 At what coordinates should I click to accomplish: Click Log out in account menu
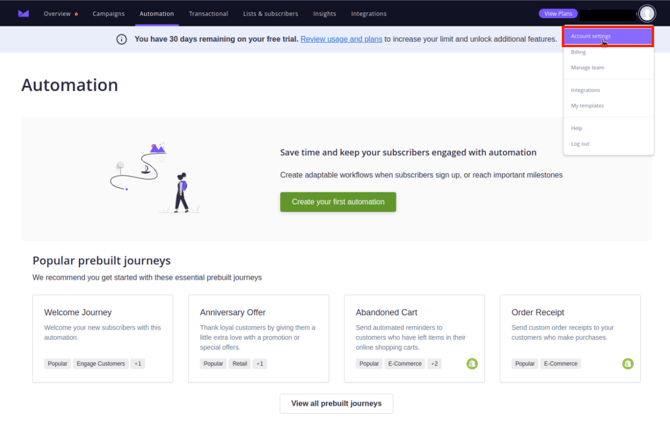tap(580, 144)
